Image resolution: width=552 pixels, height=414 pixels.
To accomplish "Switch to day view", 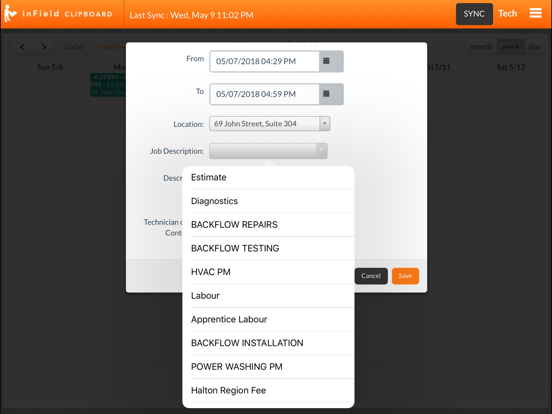I will tap(534, 47).
